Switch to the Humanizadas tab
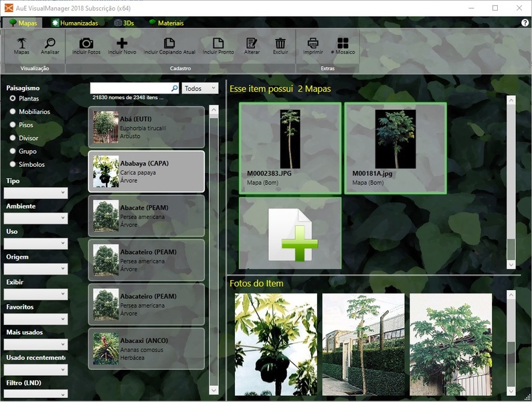Viewport: 532px width, 402px height. click(x=74, y=23)
